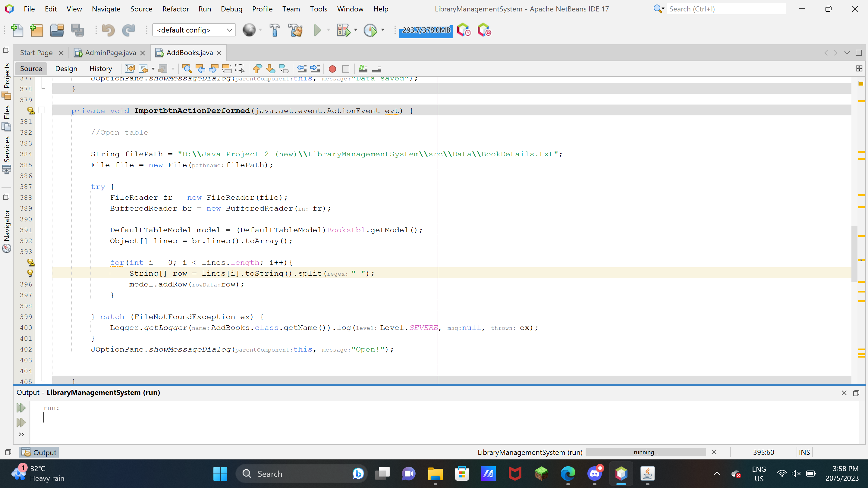Screen dimensions: 868x488
Task: Open the default config dropdown
Action: tap(228, 30)
